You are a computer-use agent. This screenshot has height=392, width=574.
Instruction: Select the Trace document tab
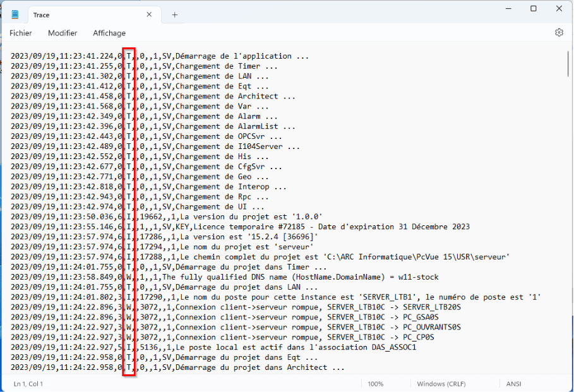point(76,15)
